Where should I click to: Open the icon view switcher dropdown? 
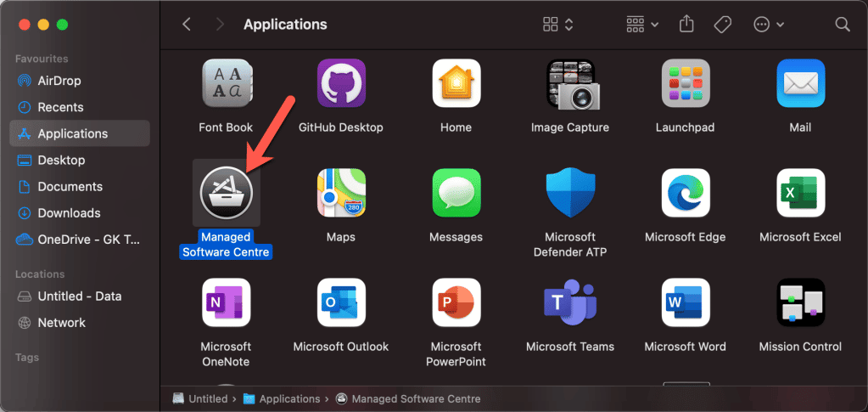pos(558,25)
